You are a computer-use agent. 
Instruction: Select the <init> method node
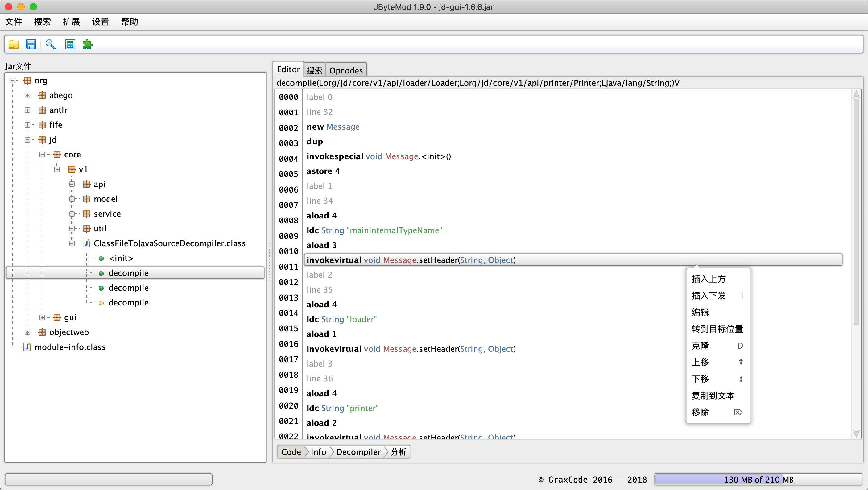pos(121,258)
